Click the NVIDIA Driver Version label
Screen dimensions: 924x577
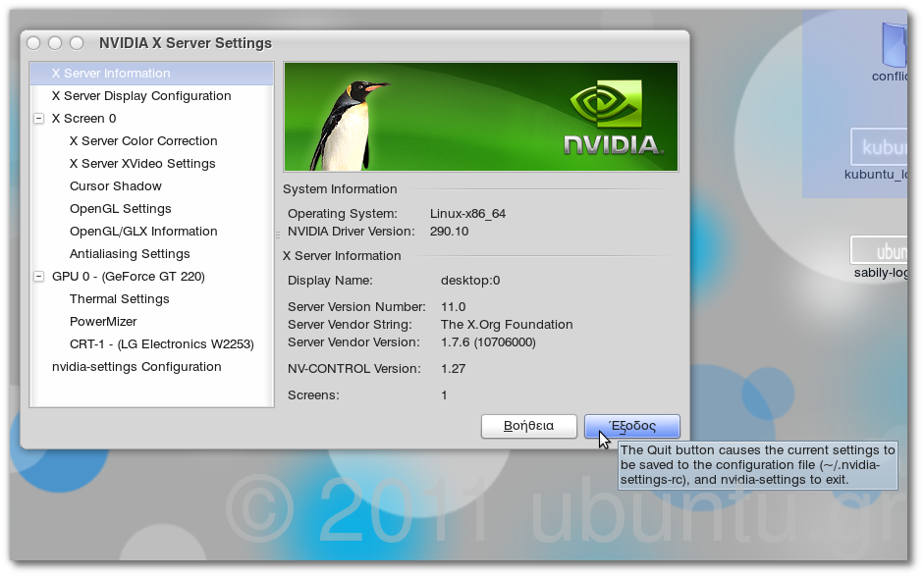(x=352, y=232)
